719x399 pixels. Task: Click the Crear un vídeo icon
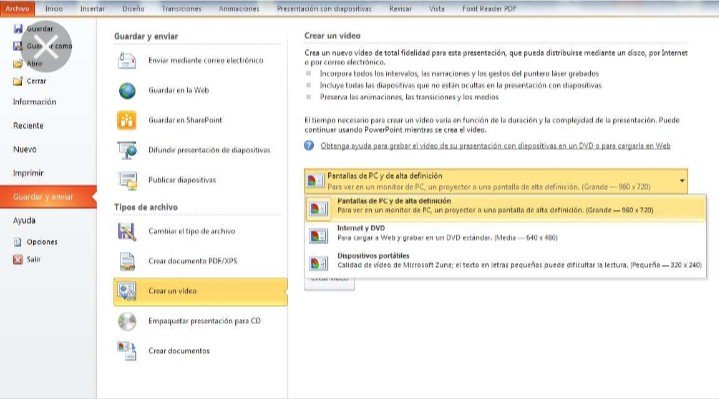pos(127,291)
